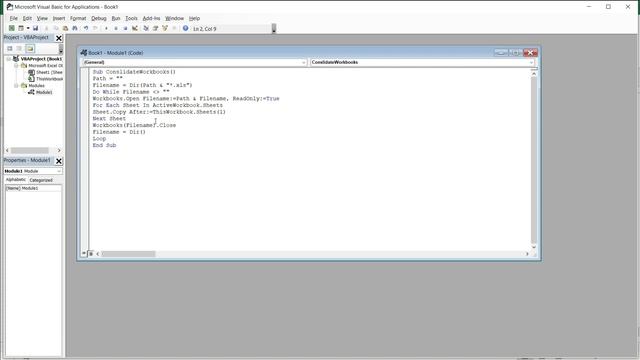
Task: Click the View Microsoft Excel toolbar icon
Action: [x=12, y=28]
